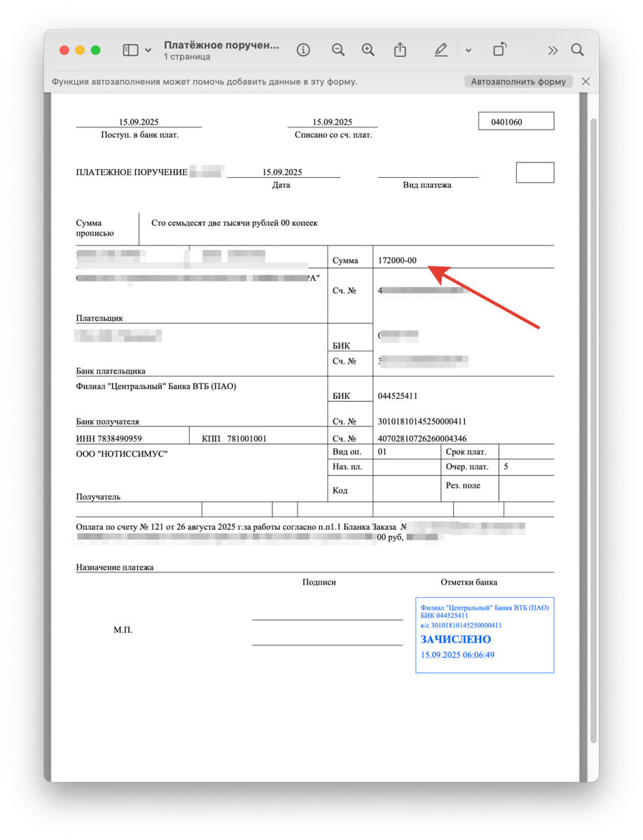Maximize the Preview window
This screenshot has height=840, width=643.
coord(96,50)
